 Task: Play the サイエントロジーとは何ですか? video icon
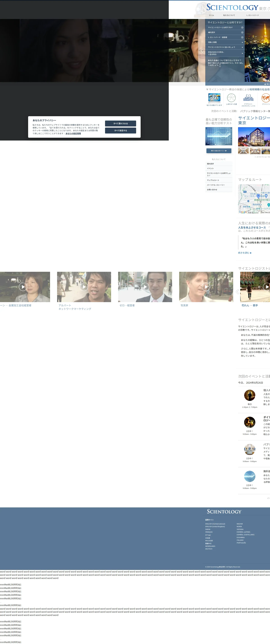(x=242, y=28)
